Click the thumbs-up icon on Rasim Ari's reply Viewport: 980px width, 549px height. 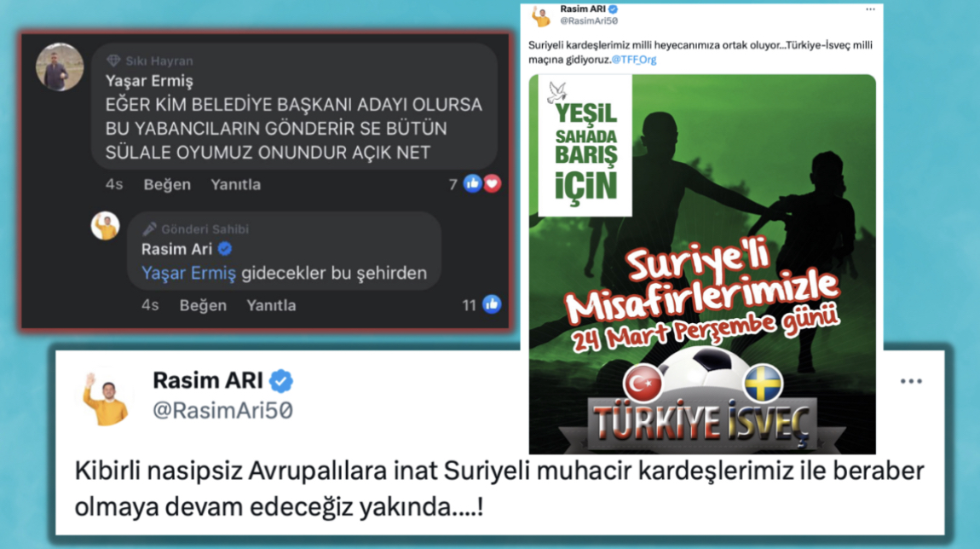click(x=492, y=304)
